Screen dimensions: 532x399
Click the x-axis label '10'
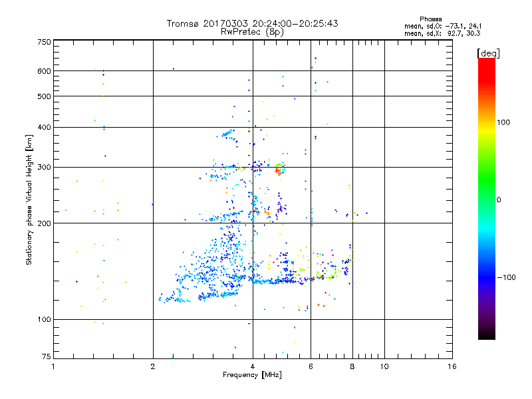tap(384, 366)
